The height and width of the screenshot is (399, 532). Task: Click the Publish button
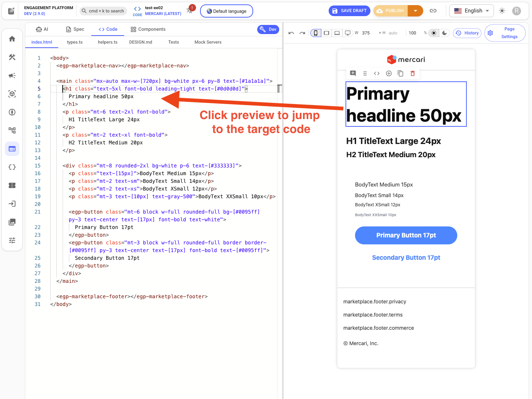[x=390, y=11]
